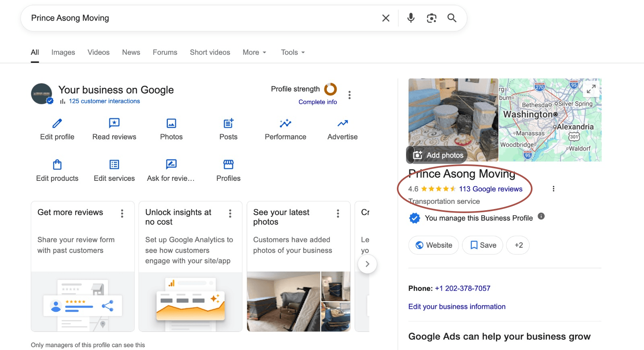Expand the More search filters dropdown

[x=254, y=52]
